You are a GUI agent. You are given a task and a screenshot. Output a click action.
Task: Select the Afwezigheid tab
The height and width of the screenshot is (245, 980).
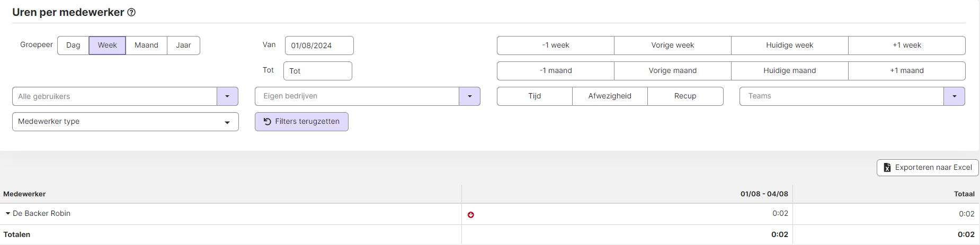tap(610, 96)
